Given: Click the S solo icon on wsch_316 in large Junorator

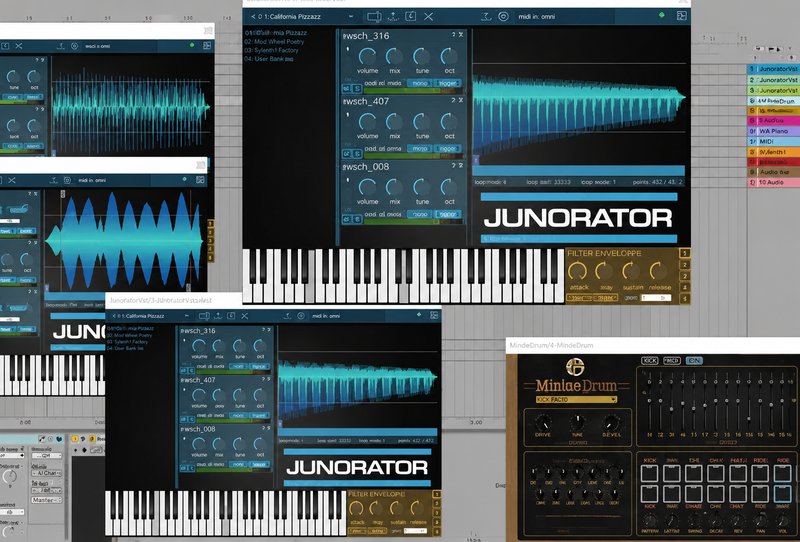Looking at the screenshot, I should [357, 89].
